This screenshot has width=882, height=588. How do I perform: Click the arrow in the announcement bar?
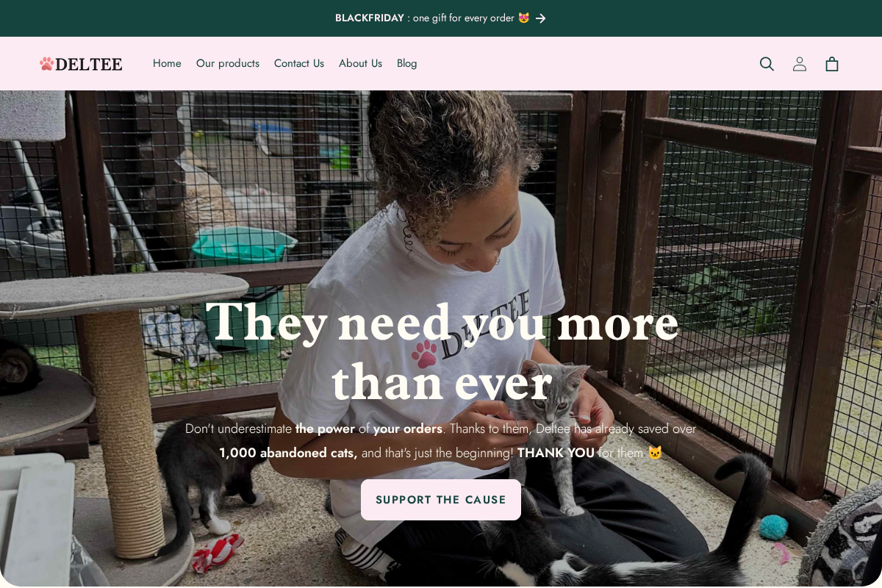[x=540, y=18]
